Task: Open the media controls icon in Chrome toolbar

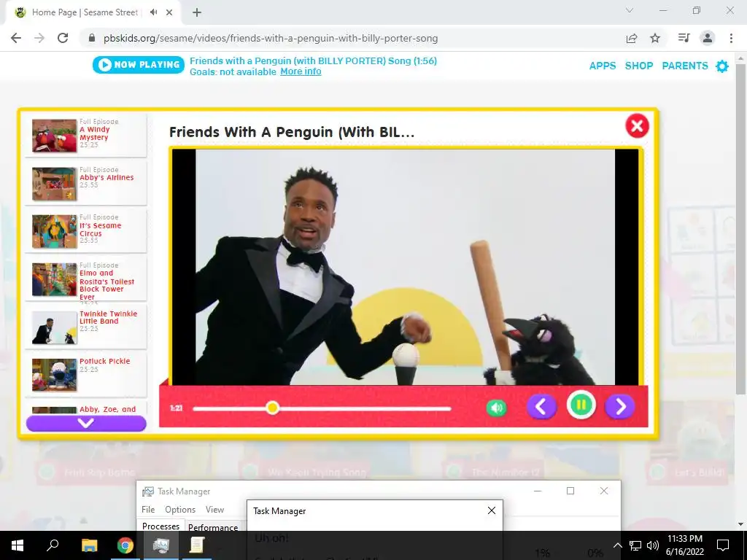Action: click(684, 38)
